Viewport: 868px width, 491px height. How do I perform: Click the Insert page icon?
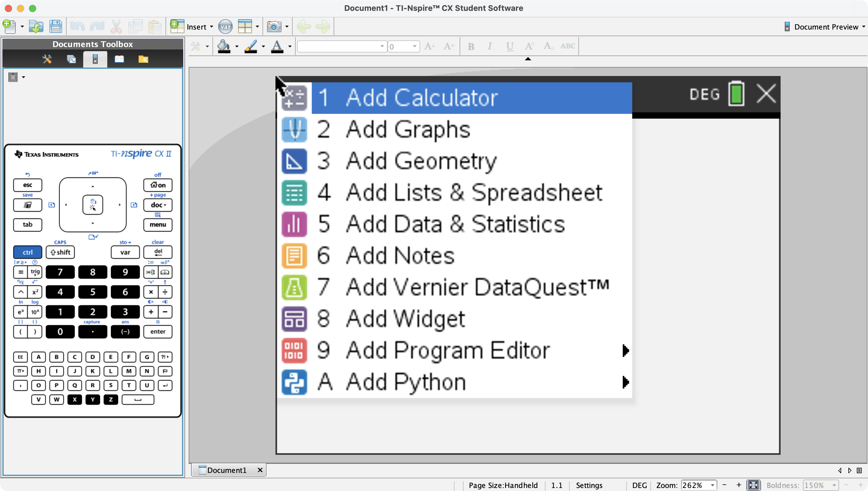click(x=177, y=26)
